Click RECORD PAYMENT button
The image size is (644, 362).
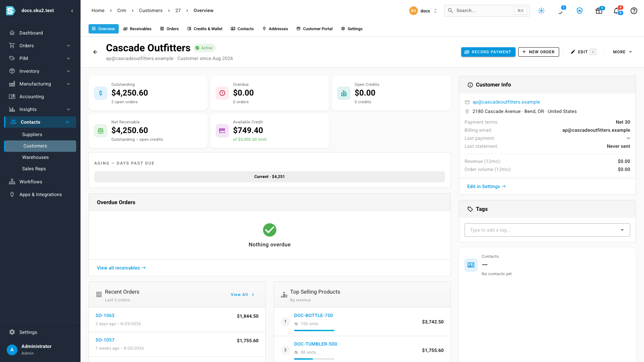pyautogui.click(x=488, y=52)
